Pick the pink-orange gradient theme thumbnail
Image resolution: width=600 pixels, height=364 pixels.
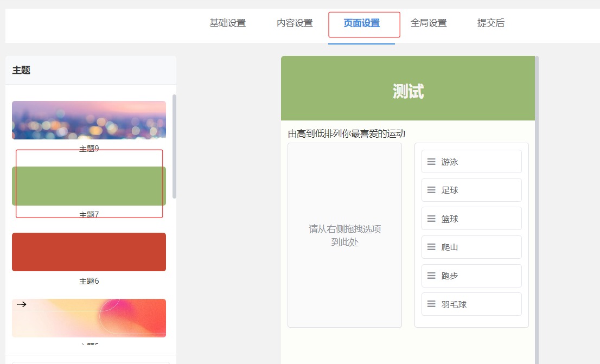pos(89,318)
